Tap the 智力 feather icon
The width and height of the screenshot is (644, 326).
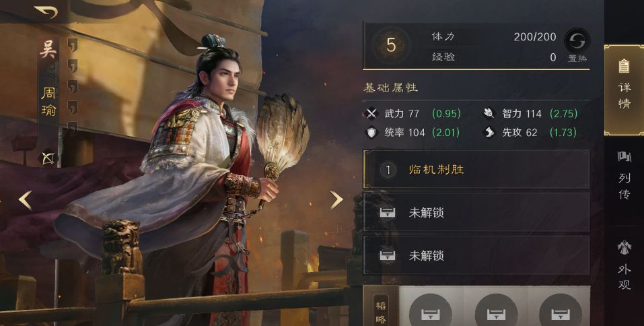(x=489, y=113)
